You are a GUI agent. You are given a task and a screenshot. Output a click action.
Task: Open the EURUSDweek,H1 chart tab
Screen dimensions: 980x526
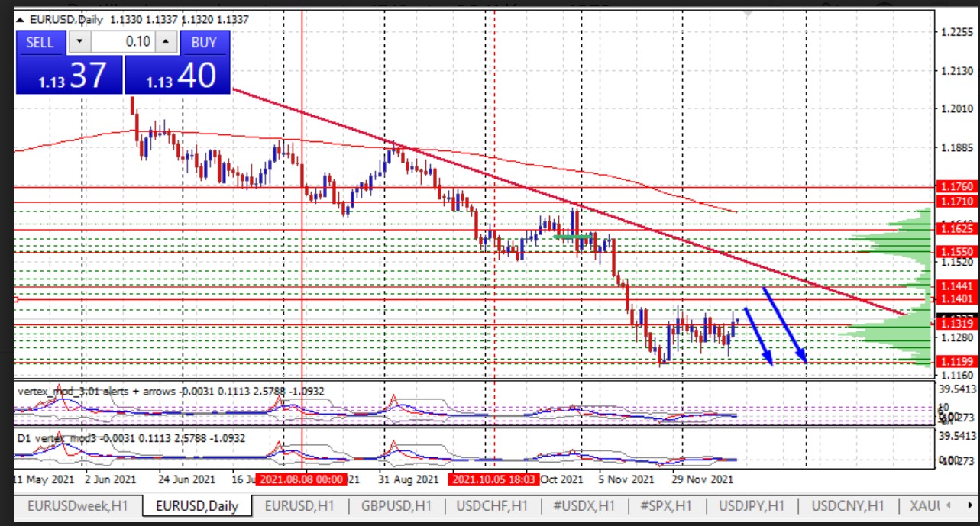78,505
